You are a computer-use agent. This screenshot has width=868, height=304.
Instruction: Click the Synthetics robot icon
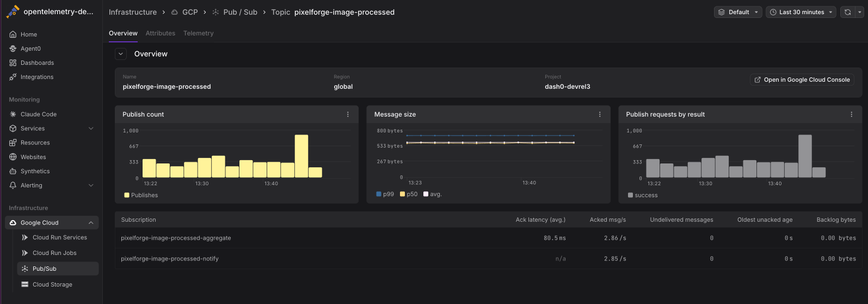pyautogui.click(x=13, y=171)
